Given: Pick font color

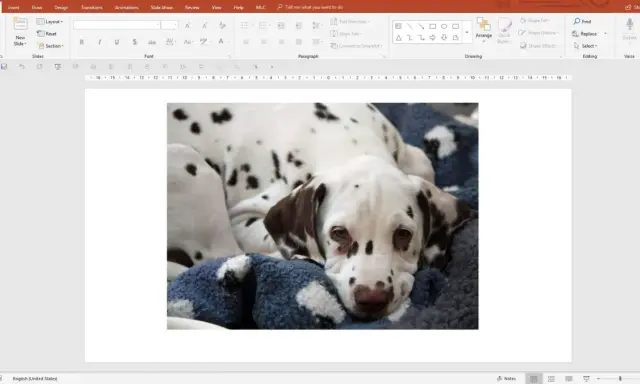Looking at the screenshot, I should (222, 42).
